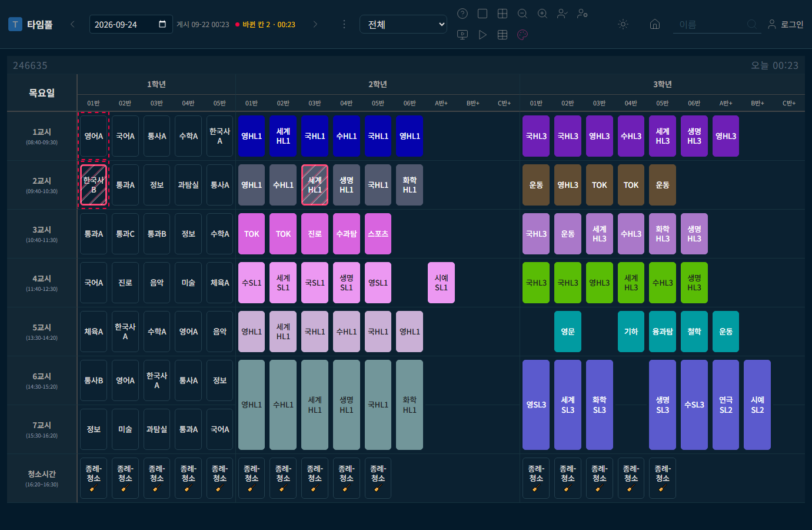Click the blue T 타임풀 logo icon
The width and height of the screenshot is (812, 530).
15,24
